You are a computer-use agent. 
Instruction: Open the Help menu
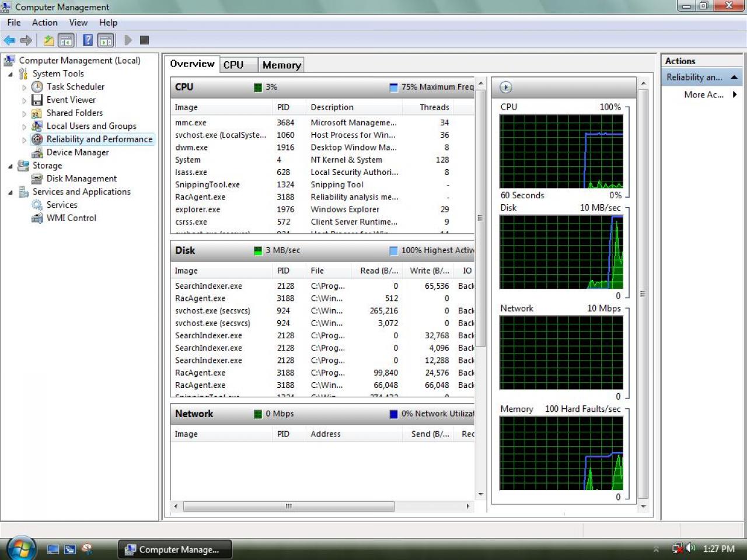tap(108, 22)
